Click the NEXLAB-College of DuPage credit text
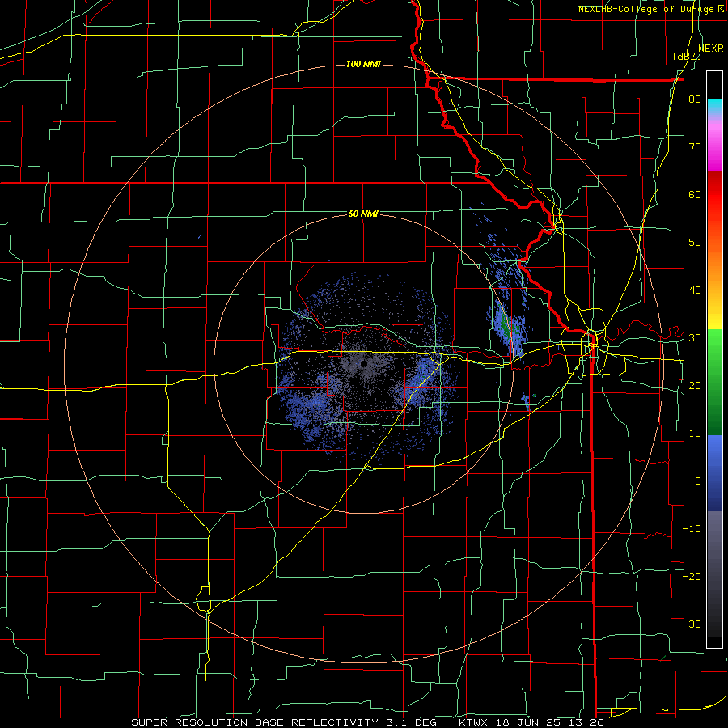The image size is (728, 728). (x=648, y=9)
